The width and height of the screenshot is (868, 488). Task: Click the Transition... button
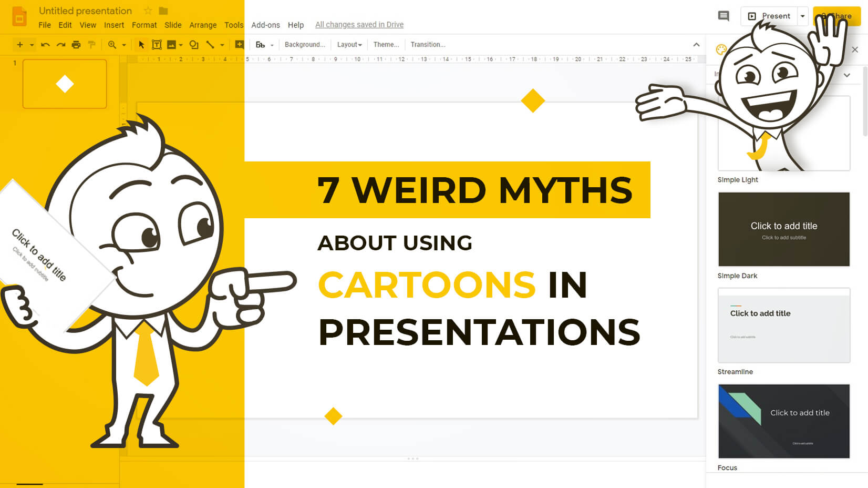coord(428,45)
